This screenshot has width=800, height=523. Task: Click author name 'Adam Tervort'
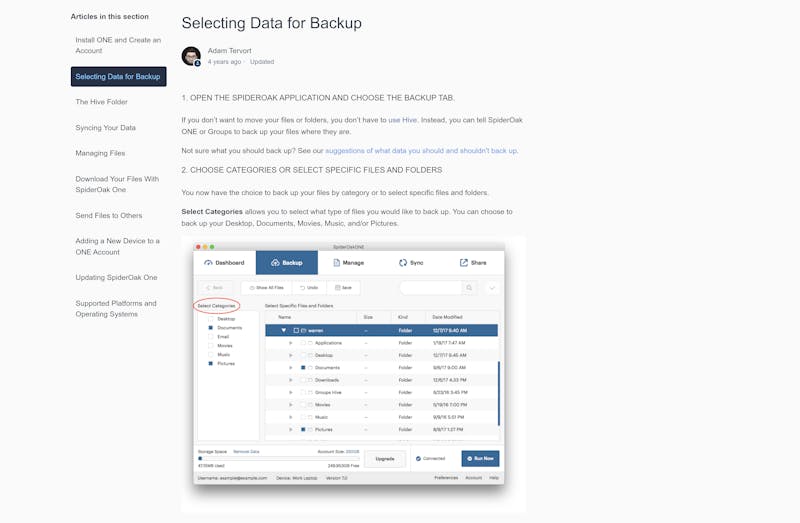click(230, 51)
